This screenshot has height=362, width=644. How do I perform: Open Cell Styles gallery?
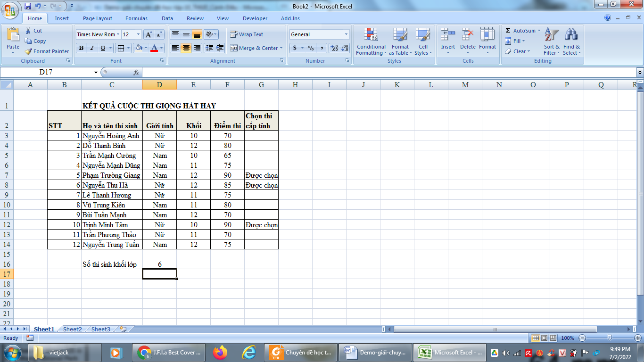click(423, 41)
